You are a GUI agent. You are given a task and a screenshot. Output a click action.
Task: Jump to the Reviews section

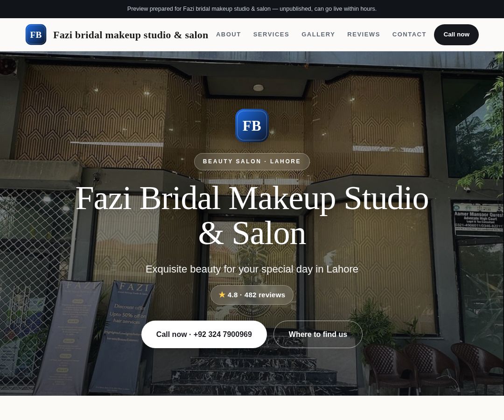(x=364, y=35)
